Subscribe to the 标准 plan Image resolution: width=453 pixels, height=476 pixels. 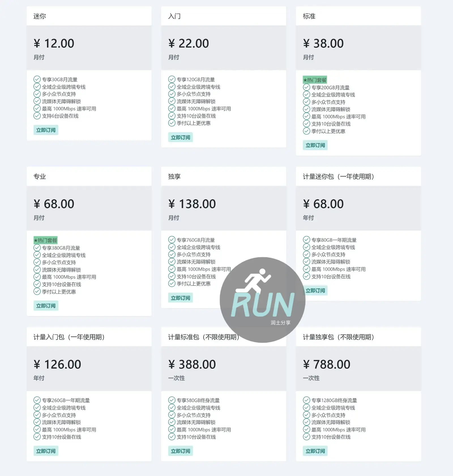315,145
